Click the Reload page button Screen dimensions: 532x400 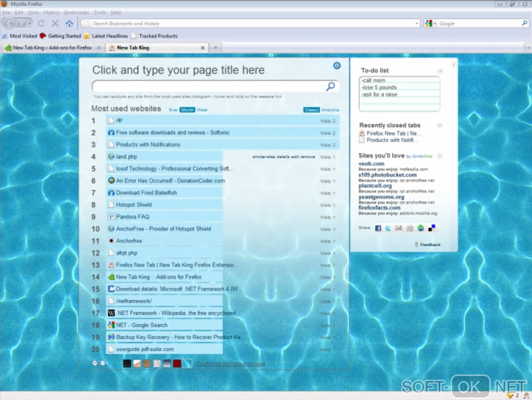pos(41,23)
